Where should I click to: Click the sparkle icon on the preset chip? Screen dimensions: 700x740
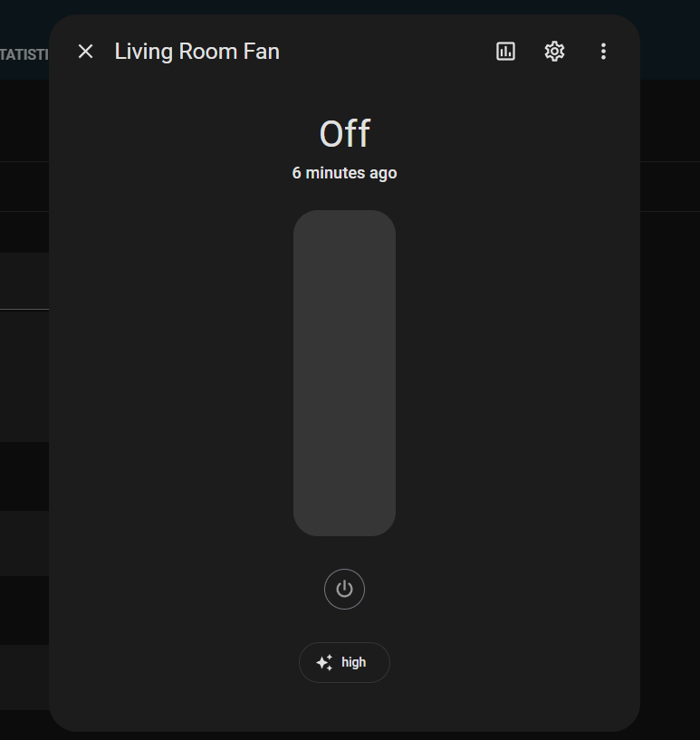pos(324,662)
